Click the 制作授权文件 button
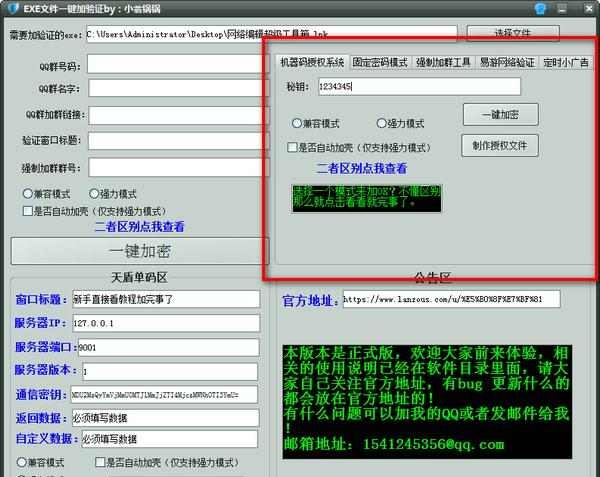The width and height of the screenshot is (600, 477). [500, 145]
